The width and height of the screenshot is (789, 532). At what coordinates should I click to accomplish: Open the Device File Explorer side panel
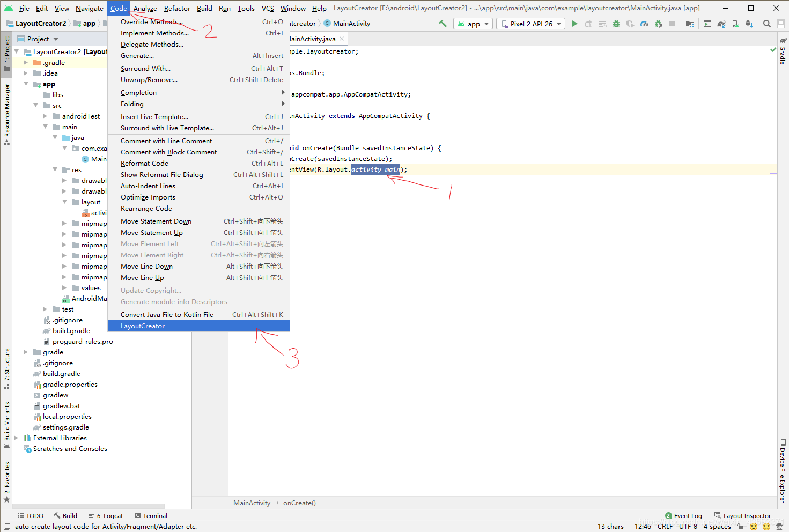pos(783,471)
